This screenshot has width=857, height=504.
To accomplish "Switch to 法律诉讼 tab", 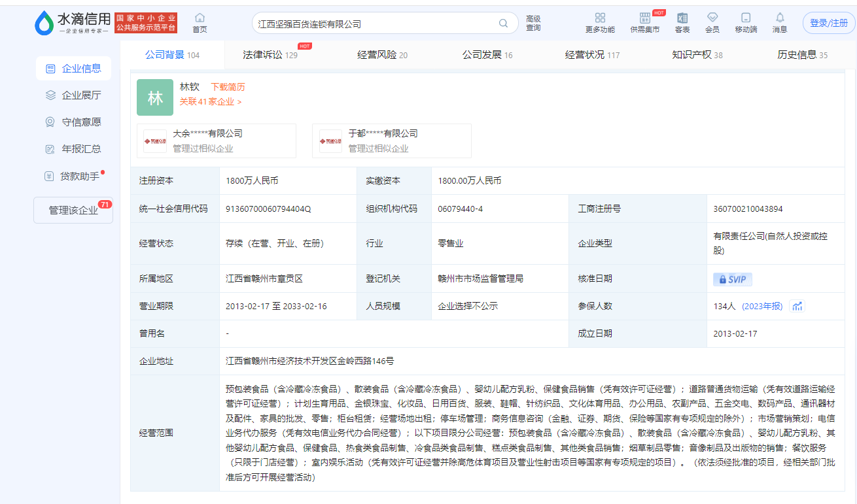I will (270, 55).
